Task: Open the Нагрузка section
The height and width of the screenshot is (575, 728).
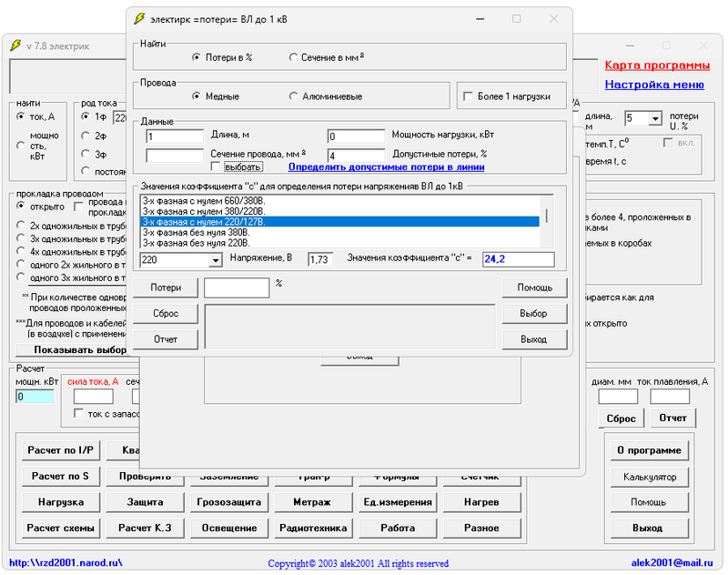Action: pos(61,502)
